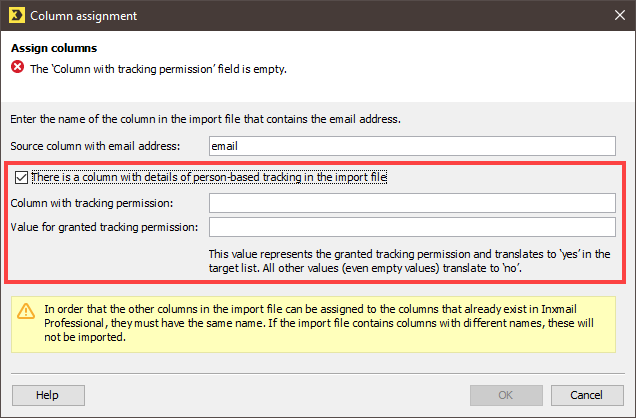Click the red error icon beside the message
This screenshot has width=636, height=418.
(x=17, y=67)
